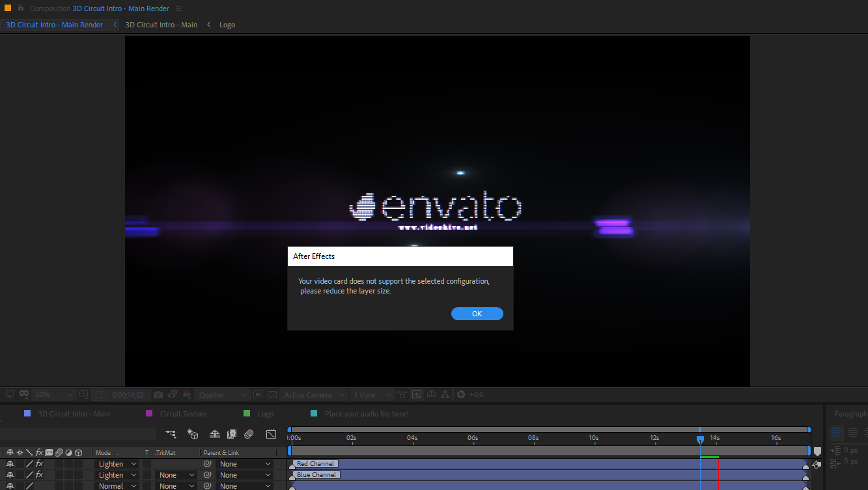Click the current time 0;00;14;02 display
This screenshot has width=868, height=490.
click(x=128, y=394)
